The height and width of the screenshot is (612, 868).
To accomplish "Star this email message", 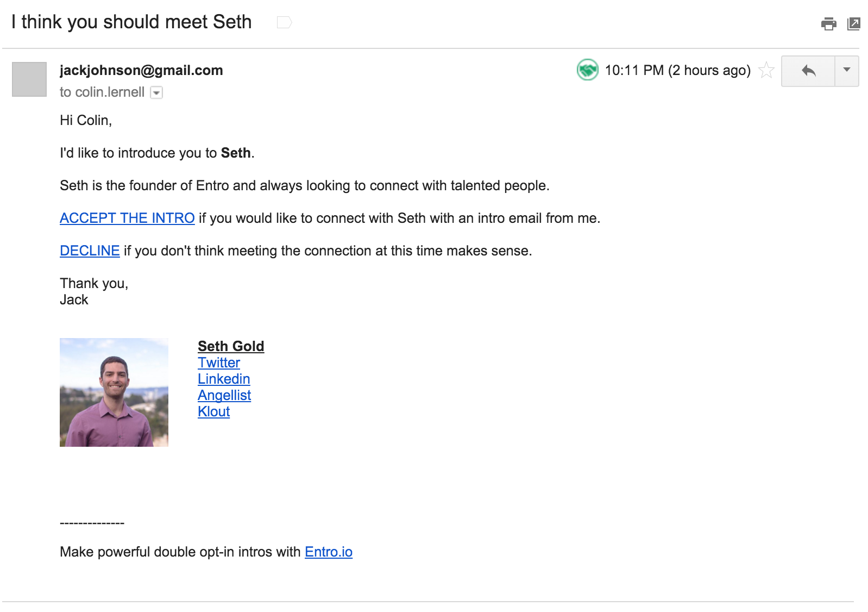I will (x=766, y=70).
